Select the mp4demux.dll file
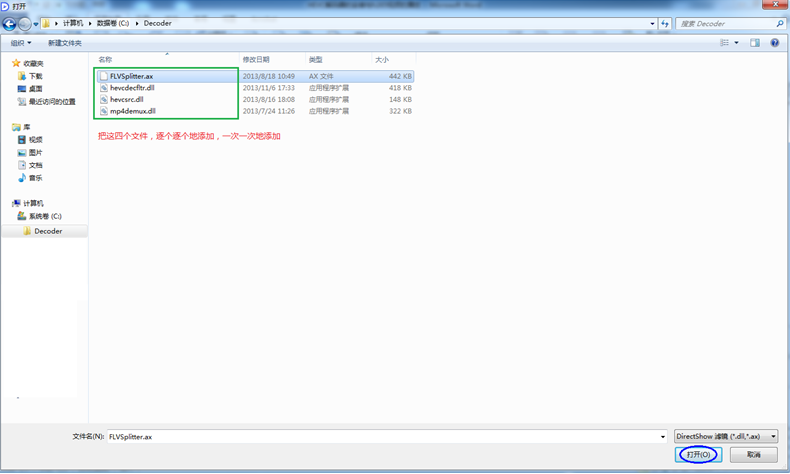The height and width of the screenshot is (474, 790). click(x=132, y=111)
